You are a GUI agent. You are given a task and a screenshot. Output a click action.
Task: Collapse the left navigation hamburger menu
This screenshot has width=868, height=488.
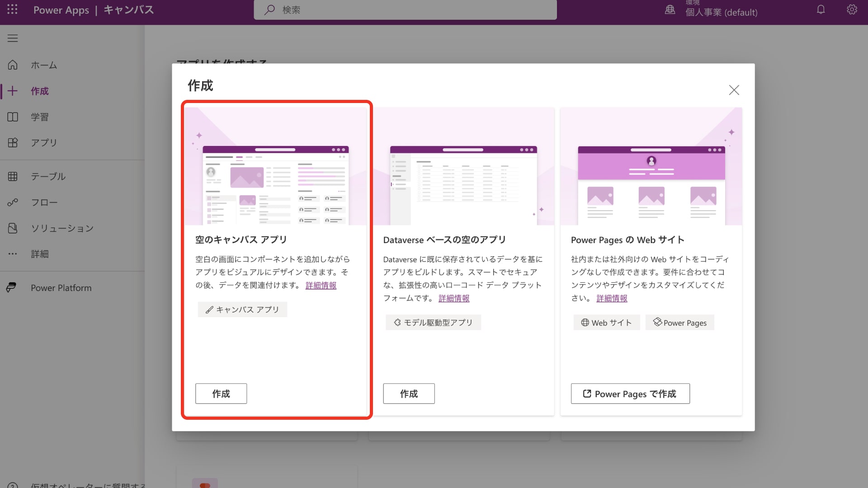point(13,38)
